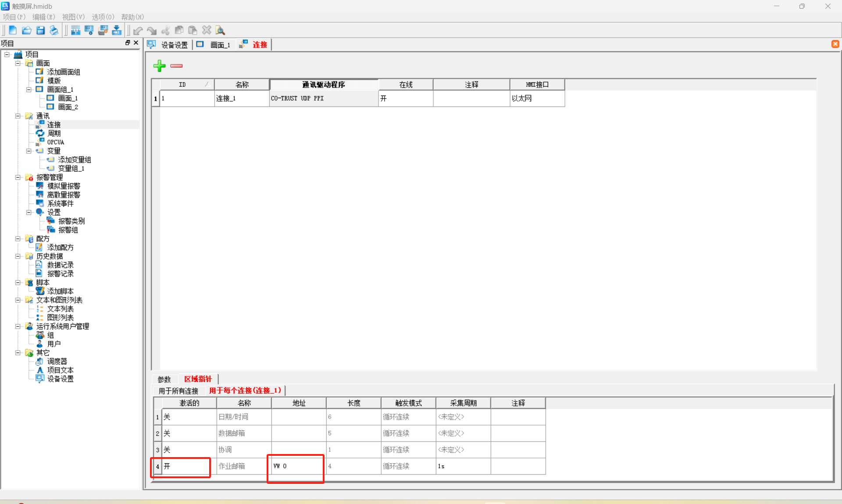The height and width of the screenshot is (504, 842).
Task: Toggle 激活的 cell for 日期/时间 row
Action: [x=189, y=417]
